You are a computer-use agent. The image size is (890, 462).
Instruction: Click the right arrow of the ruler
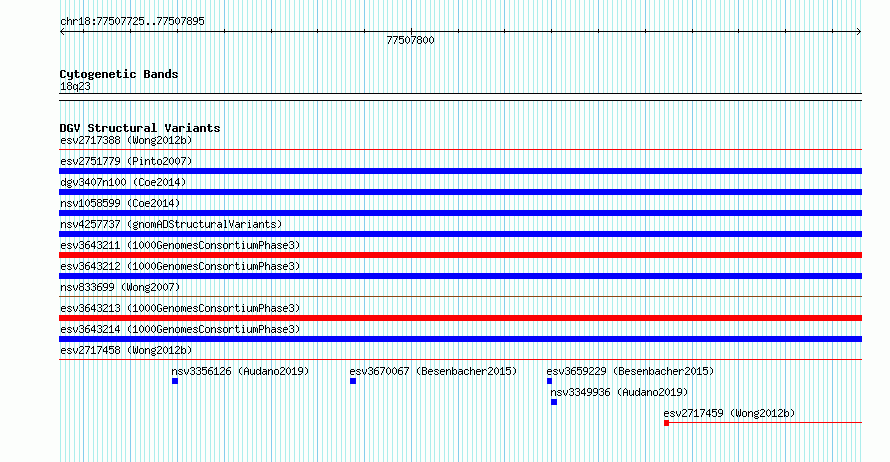859,32
